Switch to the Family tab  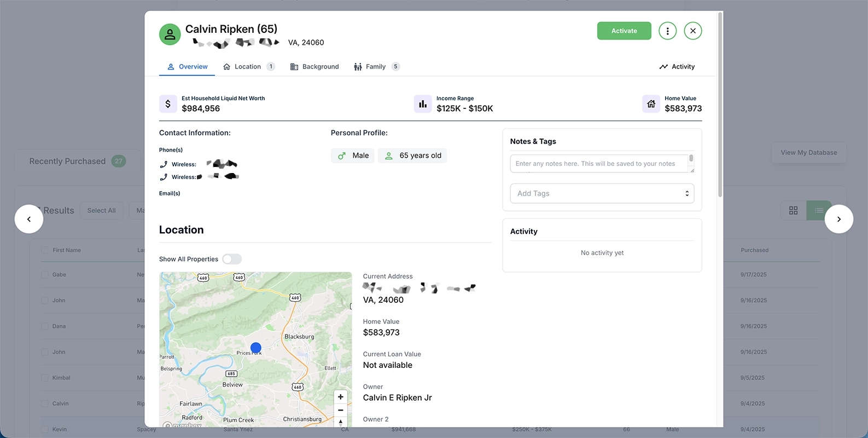point(376,67)
